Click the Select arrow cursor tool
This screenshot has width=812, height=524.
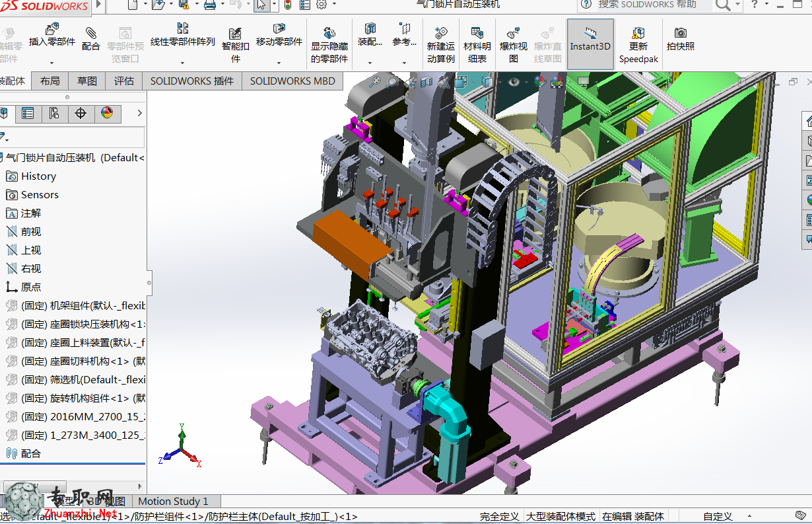(261, 5)
